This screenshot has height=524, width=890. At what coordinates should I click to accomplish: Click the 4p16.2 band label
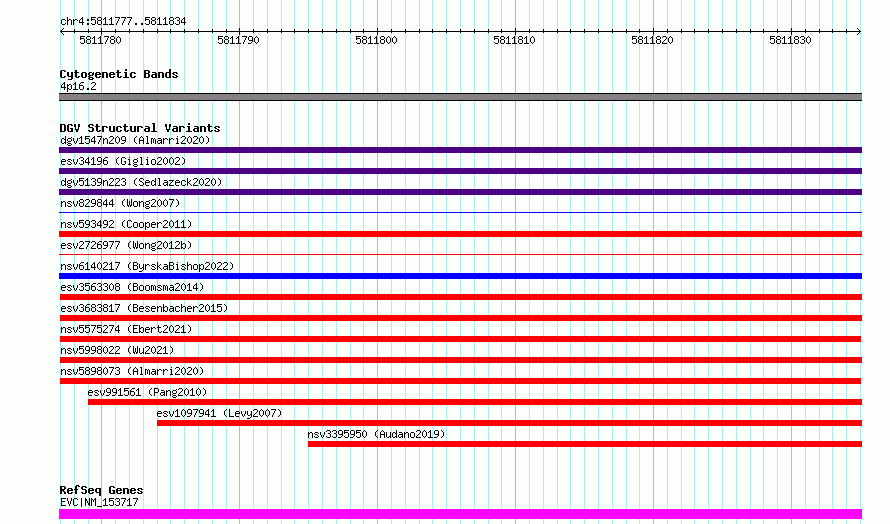point(78,86)
